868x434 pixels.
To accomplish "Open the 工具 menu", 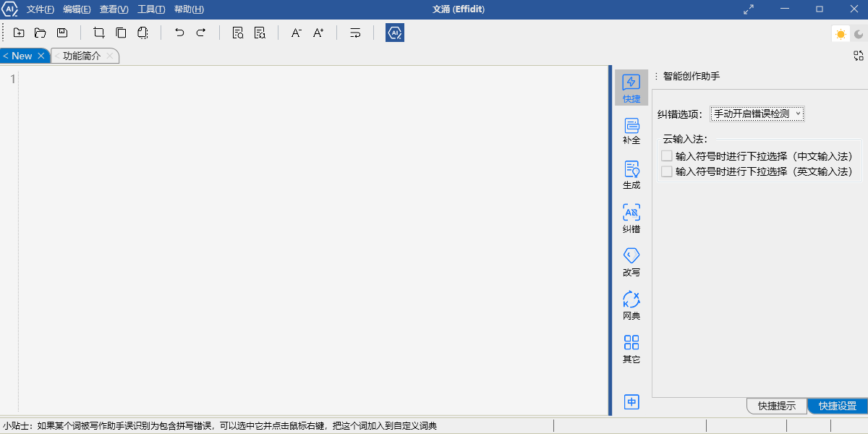I will pos(150,9).
